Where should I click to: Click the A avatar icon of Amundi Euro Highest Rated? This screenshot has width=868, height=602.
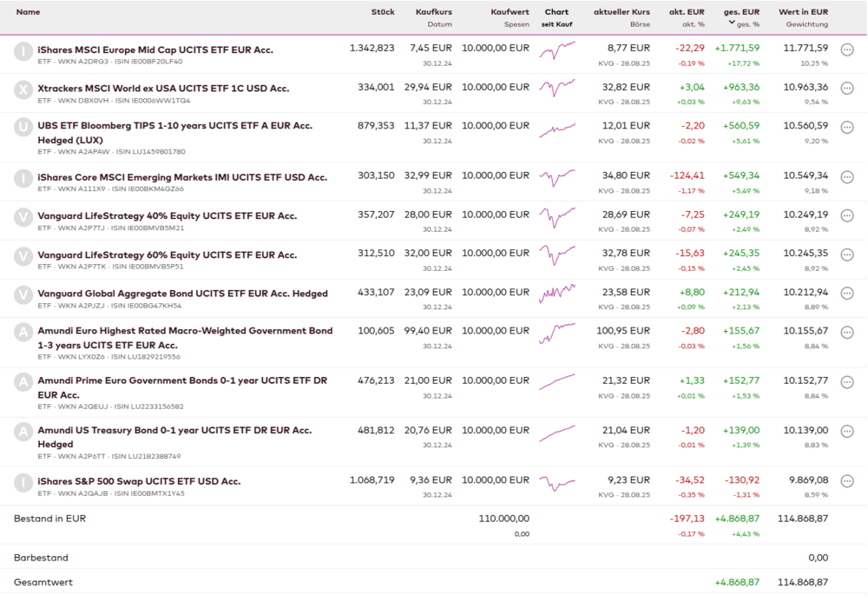(x=23, y=333)
